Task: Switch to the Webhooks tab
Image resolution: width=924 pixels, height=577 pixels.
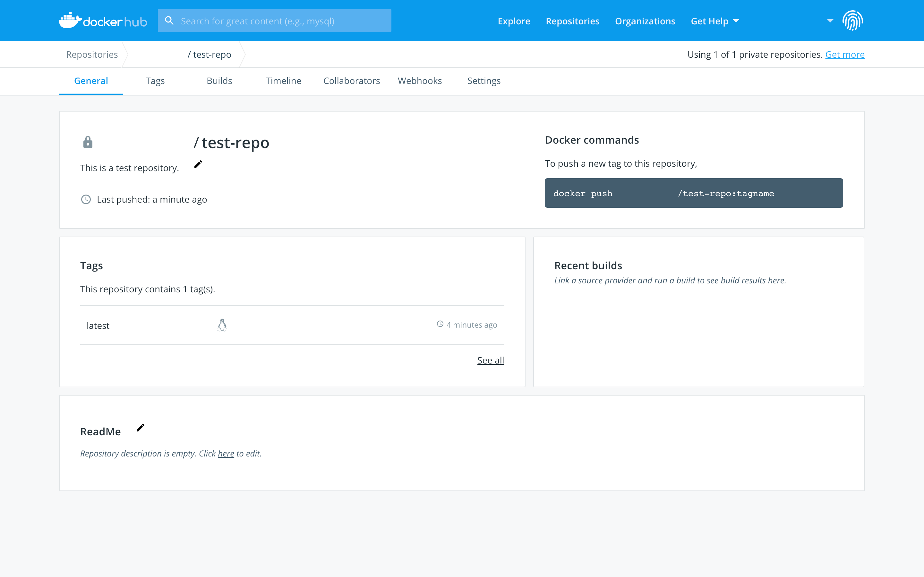Action: pos(420,80)
